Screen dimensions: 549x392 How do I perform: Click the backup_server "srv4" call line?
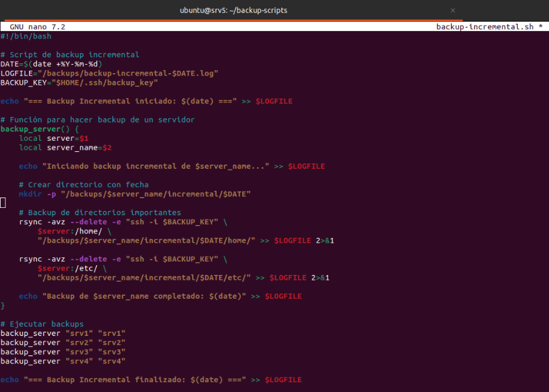coord(63,361)
